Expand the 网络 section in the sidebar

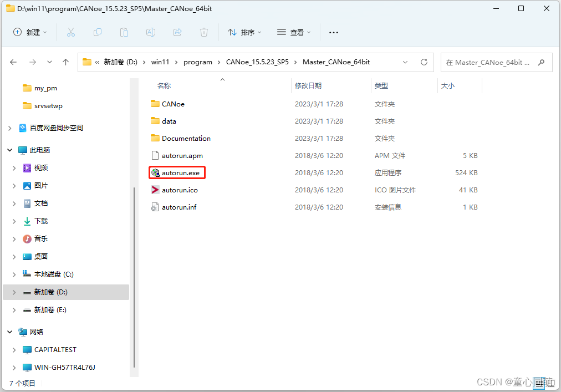tap(9, 332)
